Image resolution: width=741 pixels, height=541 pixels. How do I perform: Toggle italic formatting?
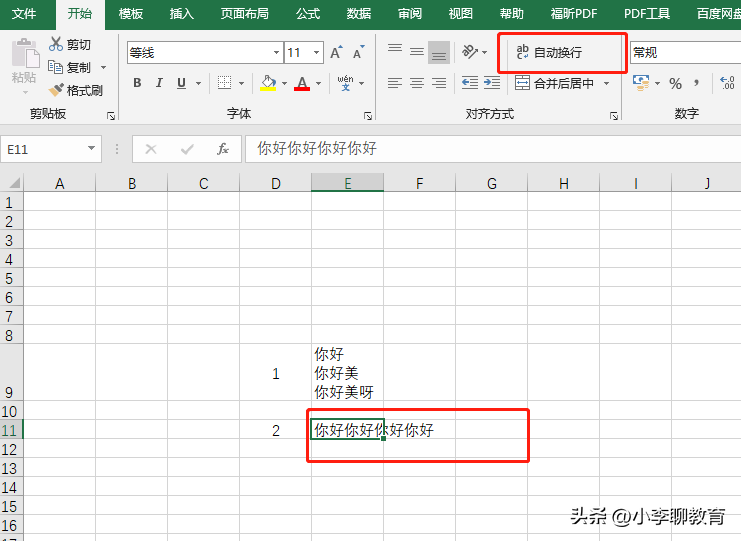tap(159, 83)
